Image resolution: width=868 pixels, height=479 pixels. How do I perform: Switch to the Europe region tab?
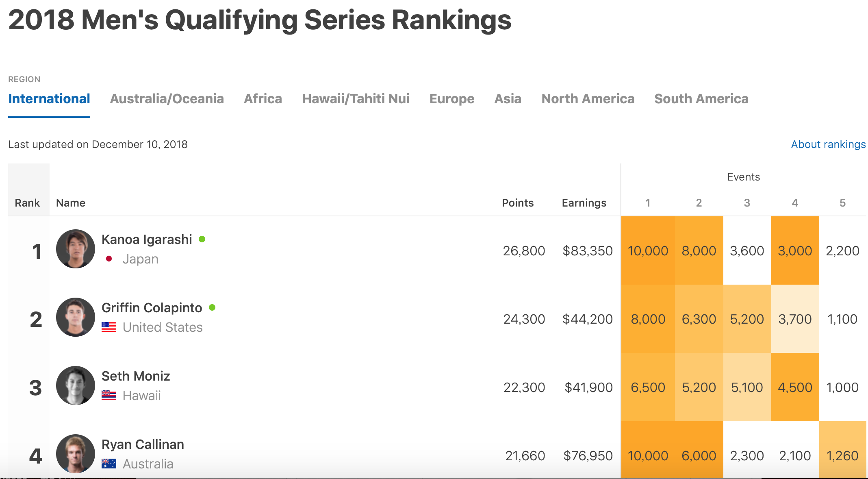pyautogui.click(x=452, y=99)
